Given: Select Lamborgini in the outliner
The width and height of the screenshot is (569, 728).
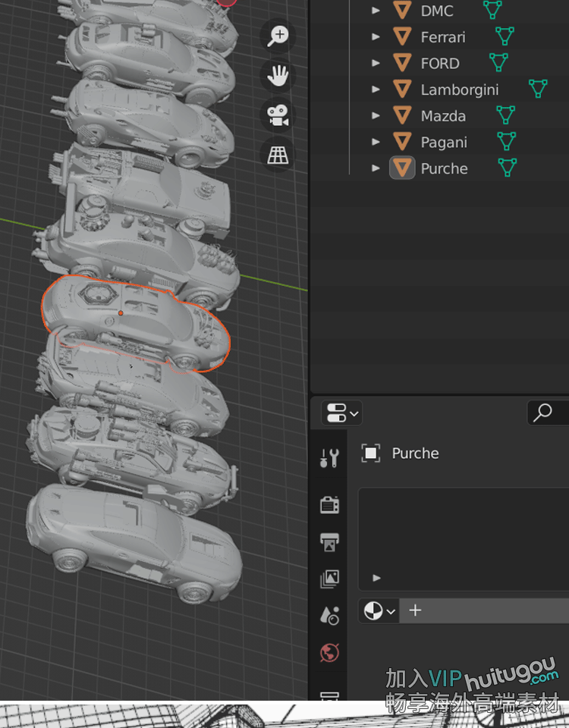Looking at the screenshot, I should point(459,89).
